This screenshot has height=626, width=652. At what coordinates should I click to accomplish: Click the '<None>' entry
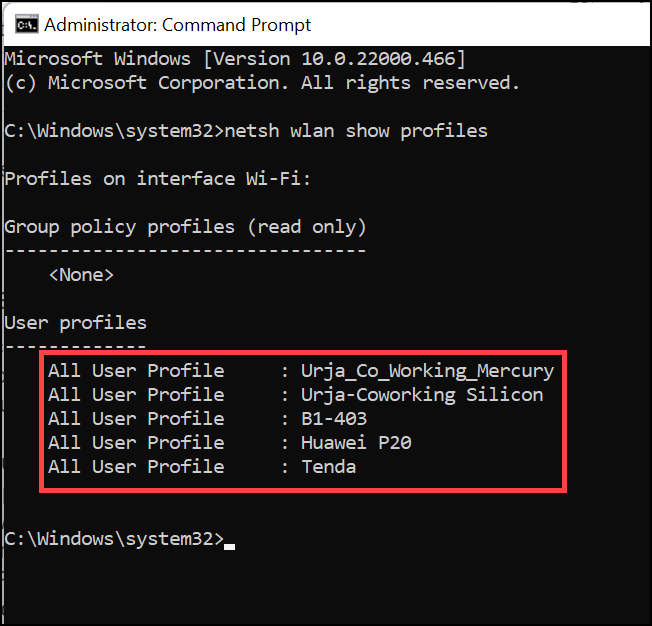click(x=81, y=274)
